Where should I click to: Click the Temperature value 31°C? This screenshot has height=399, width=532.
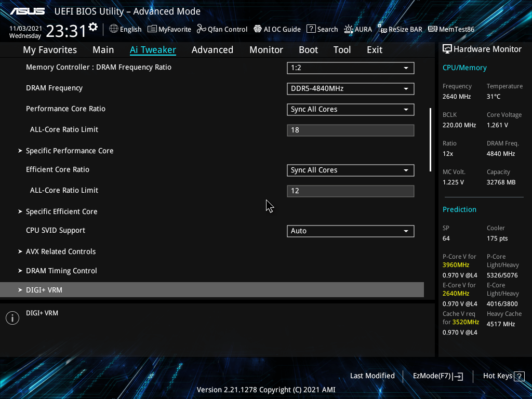[x=494, y=97]
